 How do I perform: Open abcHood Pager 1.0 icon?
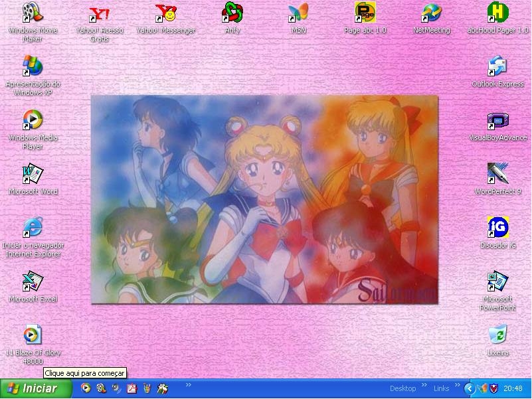(x=497, y=12)
